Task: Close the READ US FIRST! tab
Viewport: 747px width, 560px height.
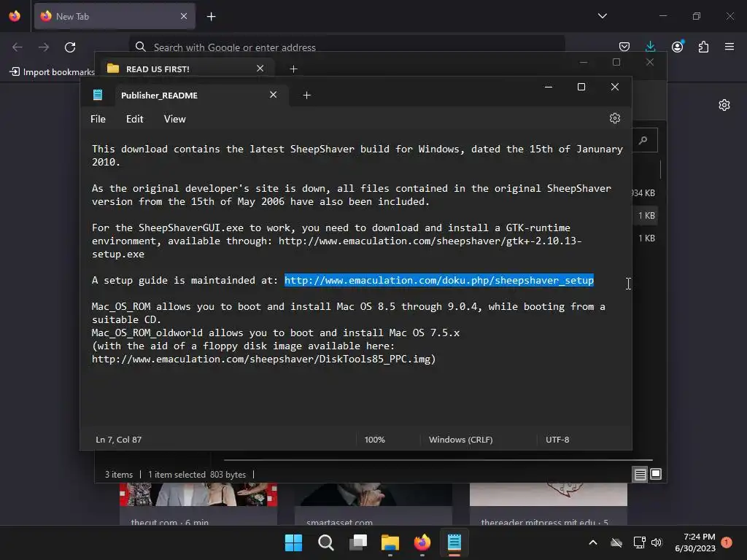Action: (260, 69)
